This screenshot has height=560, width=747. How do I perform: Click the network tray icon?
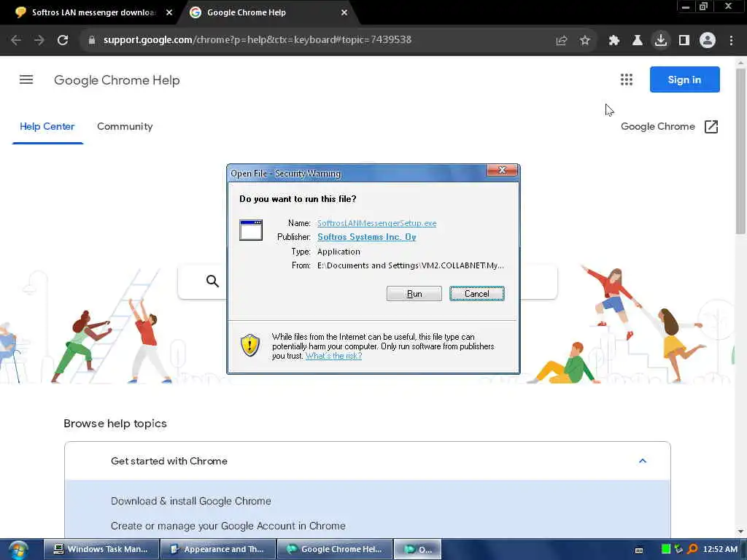[x=679, y=549]
